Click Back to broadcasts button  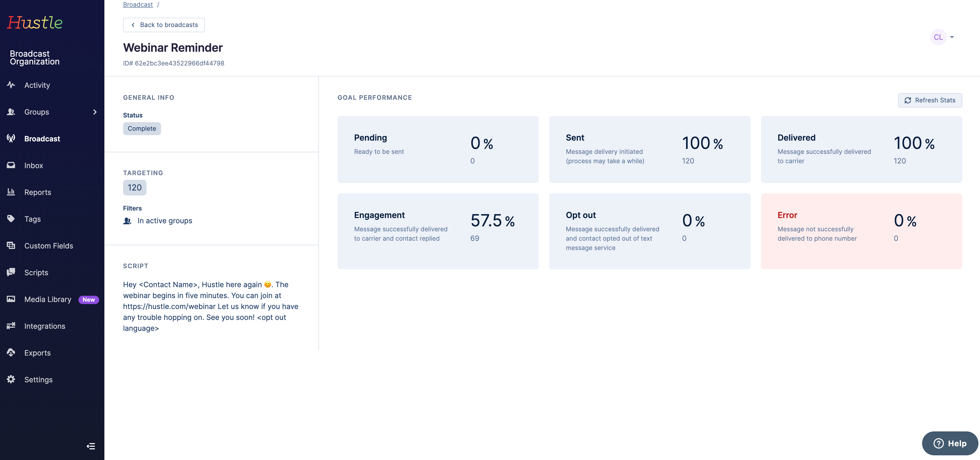pyautogui.click(x=164, y=25)
